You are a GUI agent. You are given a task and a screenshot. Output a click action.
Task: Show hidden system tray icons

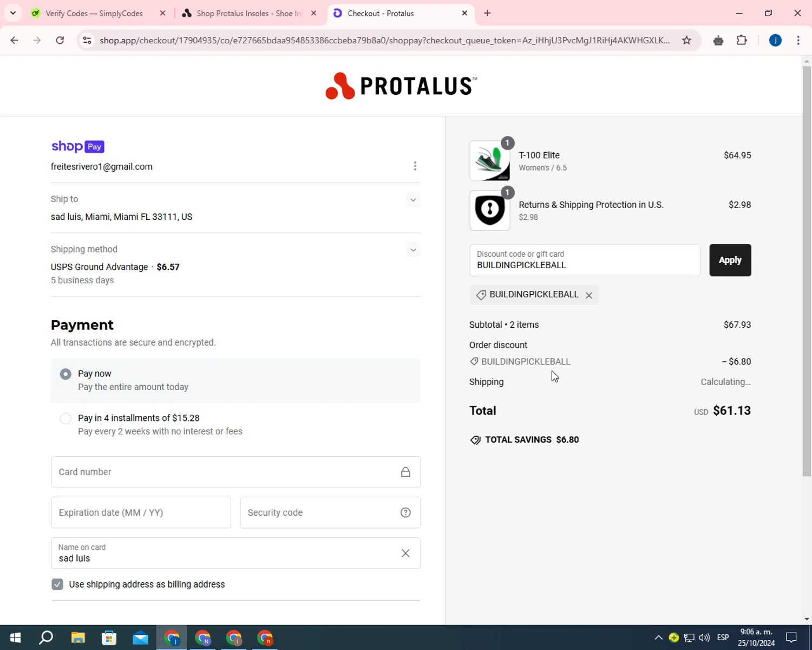click(658, 638)
